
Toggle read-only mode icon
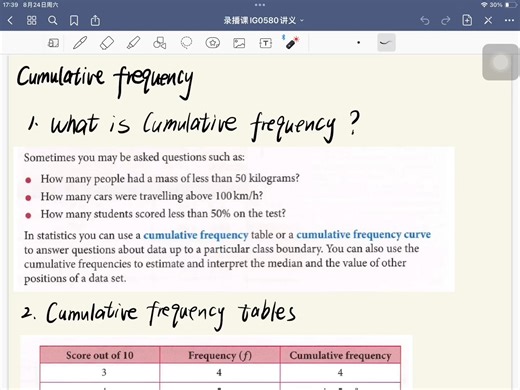pyautogui.click(x=53, y=43)
